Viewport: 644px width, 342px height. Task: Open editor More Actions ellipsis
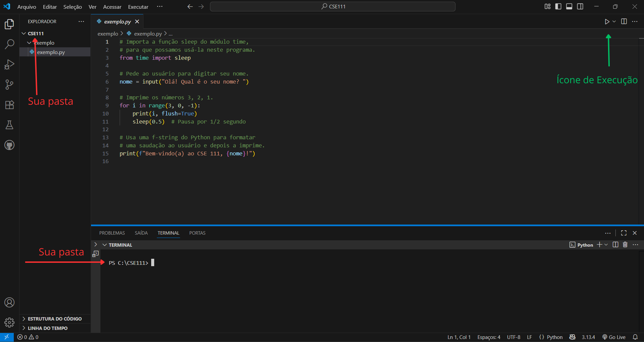click(635, 21)
